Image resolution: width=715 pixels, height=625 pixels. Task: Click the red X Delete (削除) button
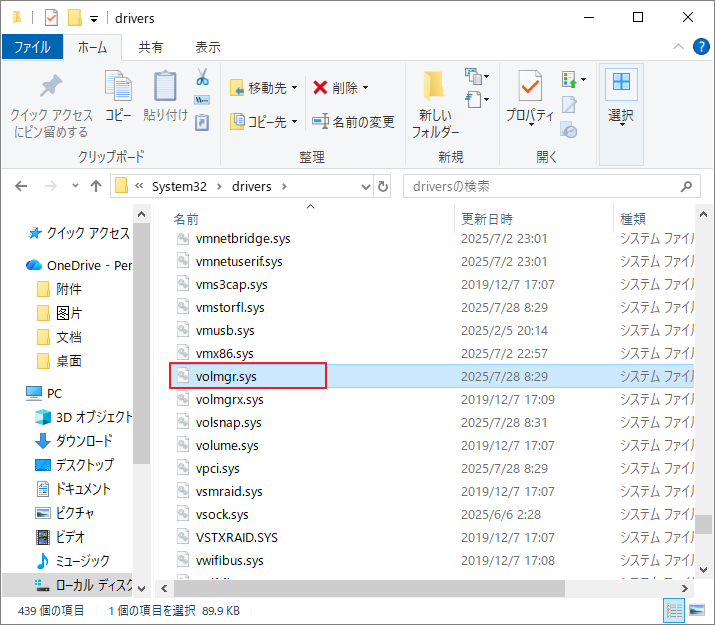click(x=340, y=88)
